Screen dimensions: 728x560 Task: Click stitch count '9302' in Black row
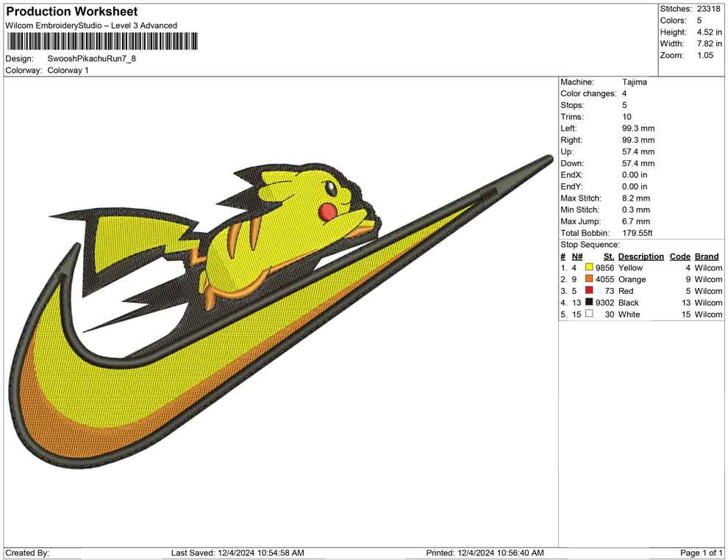(x=604, y=303)
